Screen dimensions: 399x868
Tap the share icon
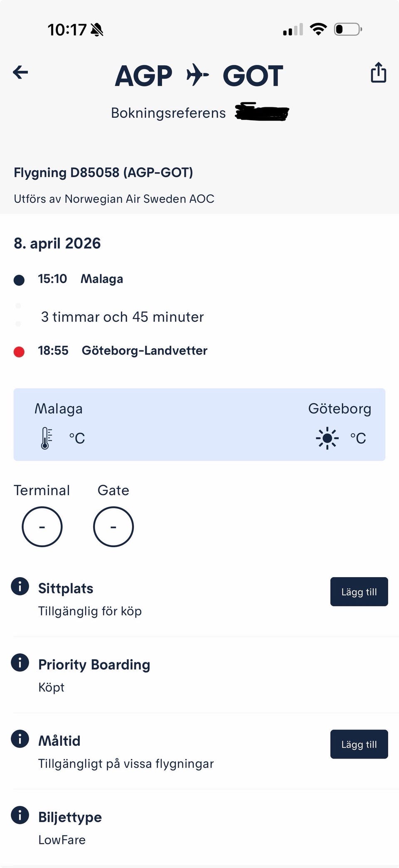[378, 72]
